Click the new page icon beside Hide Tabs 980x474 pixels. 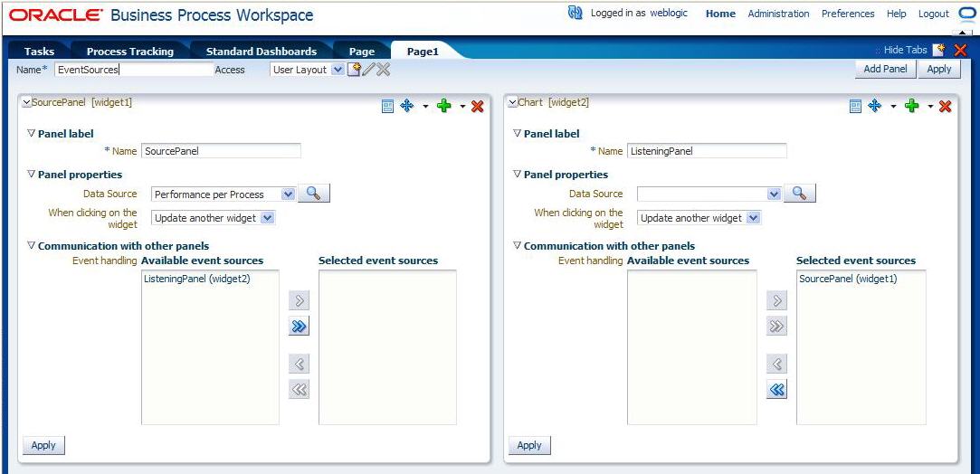coord(938,51)
